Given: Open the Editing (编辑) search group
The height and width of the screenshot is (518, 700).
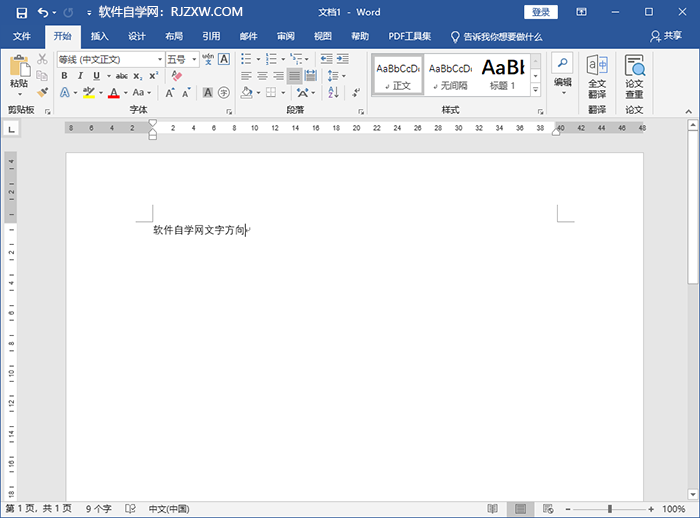Looking at the screenshot, I should click(x=562, y=74).
